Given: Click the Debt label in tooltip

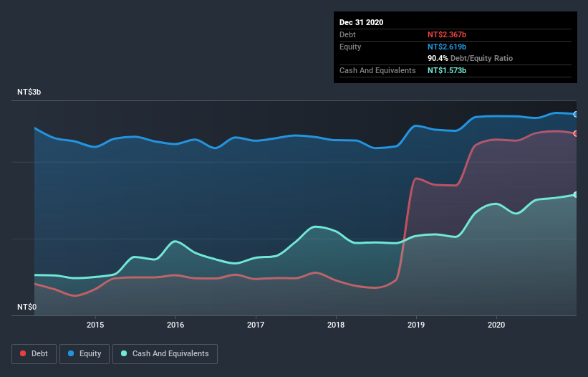Looking at the screenshot, I should pyautogui.click(x=347, y=34).
